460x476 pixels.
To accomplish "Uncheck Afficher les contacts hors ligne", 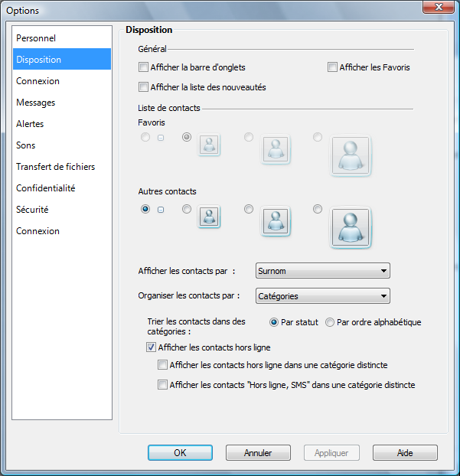I will pyautogui.click(x=151, y=347).
